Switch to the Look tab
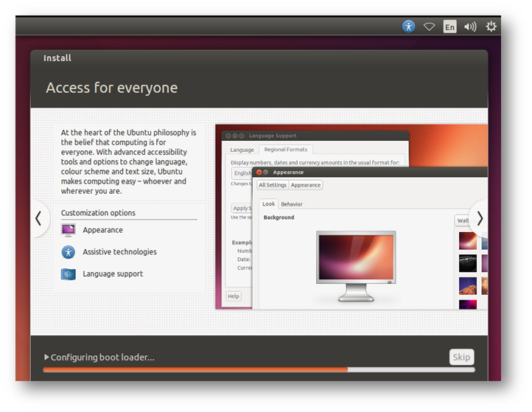 [268, 204]
